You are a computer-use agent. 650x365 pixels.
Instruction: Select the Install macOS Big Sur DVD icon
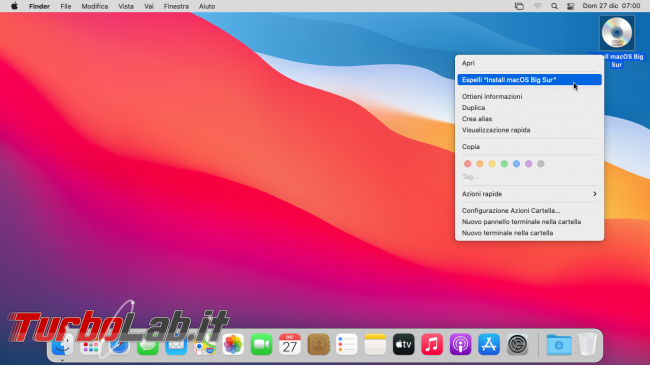tap(617, 33)
